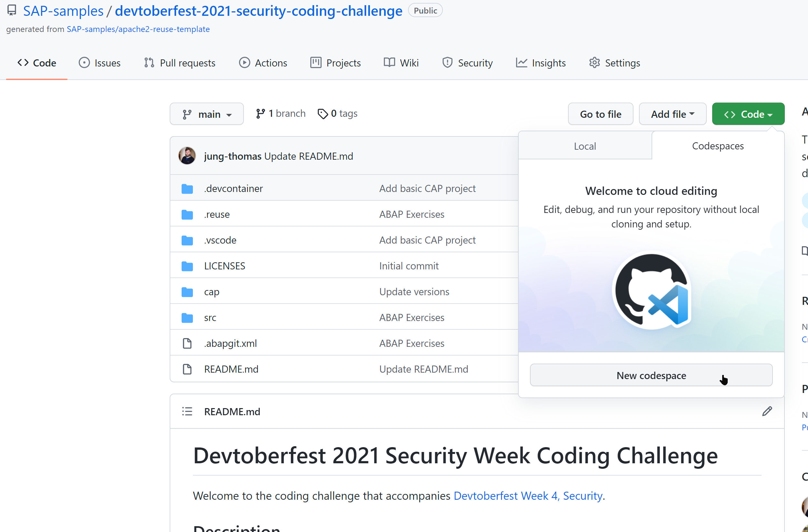Click the README.md heading link above the content
The image size is (808, 532).
tap(232, 411)
